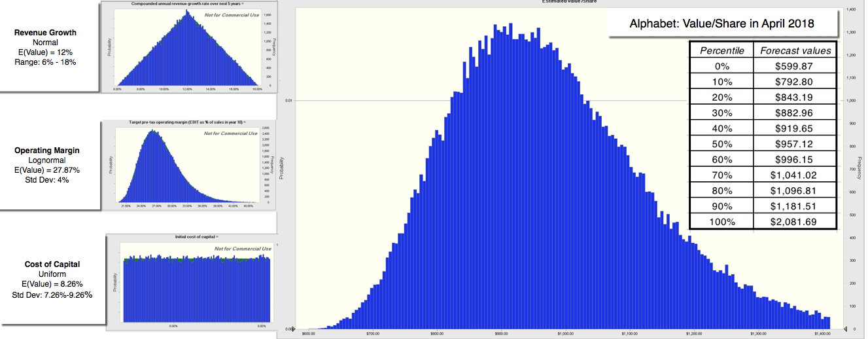
Task: Click the 20% percentile cell
Action: click(721, 97)
